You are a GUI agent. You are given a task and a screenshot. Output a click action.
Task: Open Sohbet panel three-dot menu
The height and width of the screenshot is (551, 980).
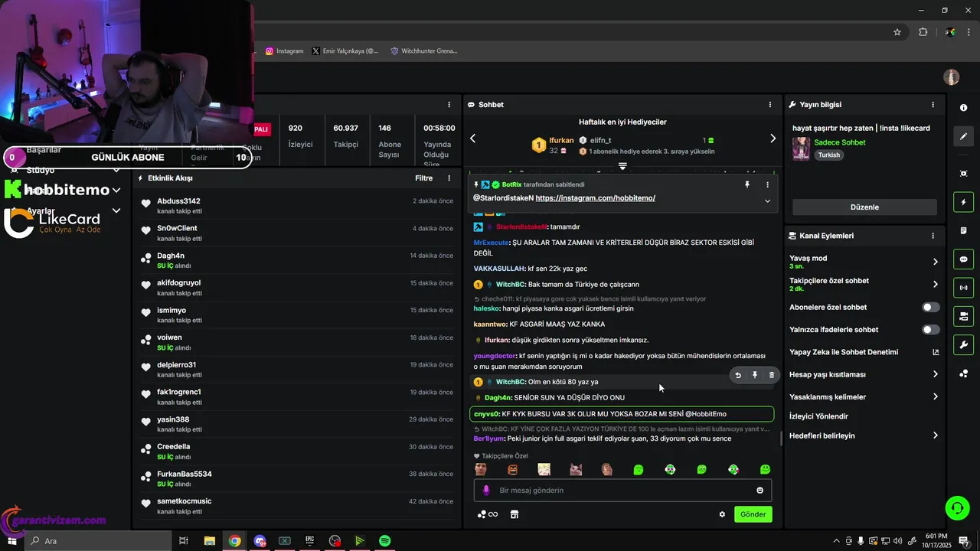pyautogui.click(x=770, y=104)
